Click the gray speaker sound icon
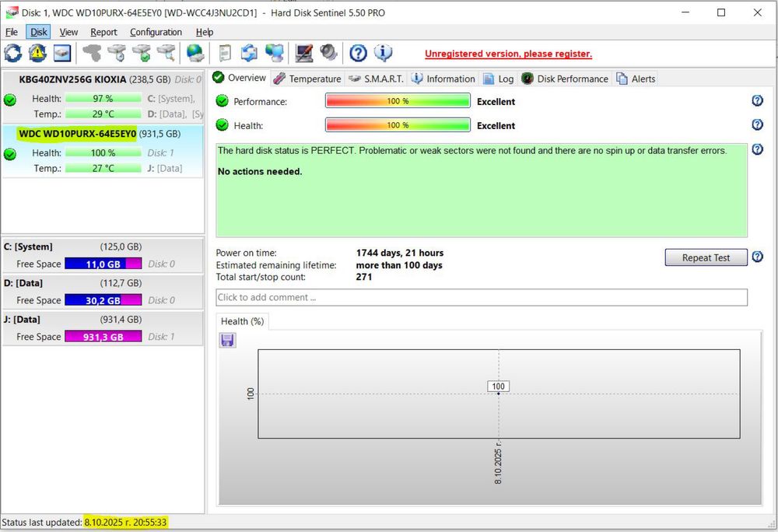Image resolution: width=778 pixels, height=532 pixels. coord(328,53)
